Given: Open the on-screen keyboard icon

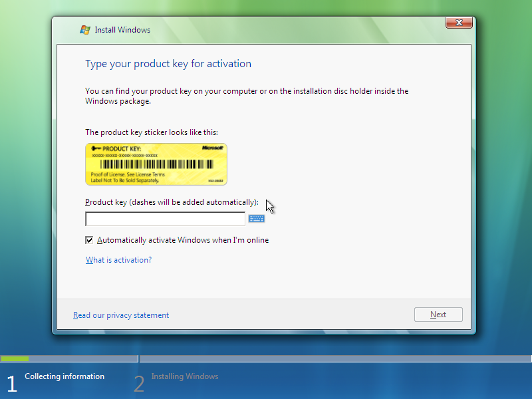Looking at the screenshot, I should coord(257,219).
